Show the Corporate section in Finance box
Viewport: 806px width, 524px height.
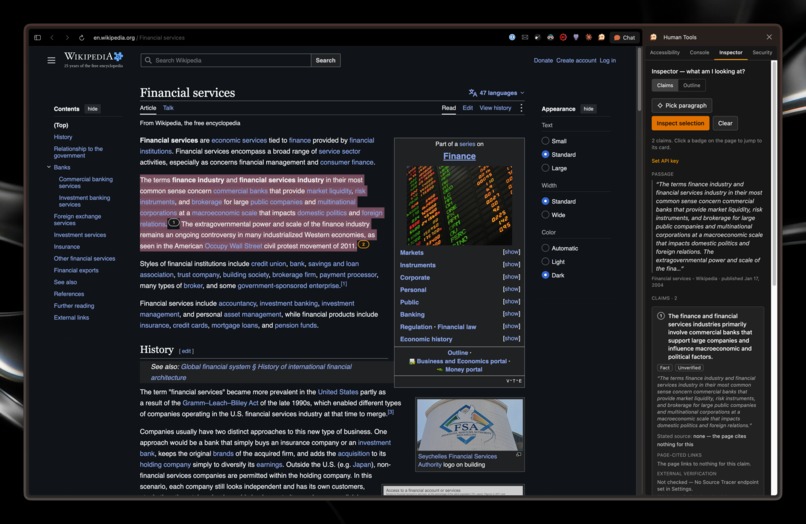(511, 277)
